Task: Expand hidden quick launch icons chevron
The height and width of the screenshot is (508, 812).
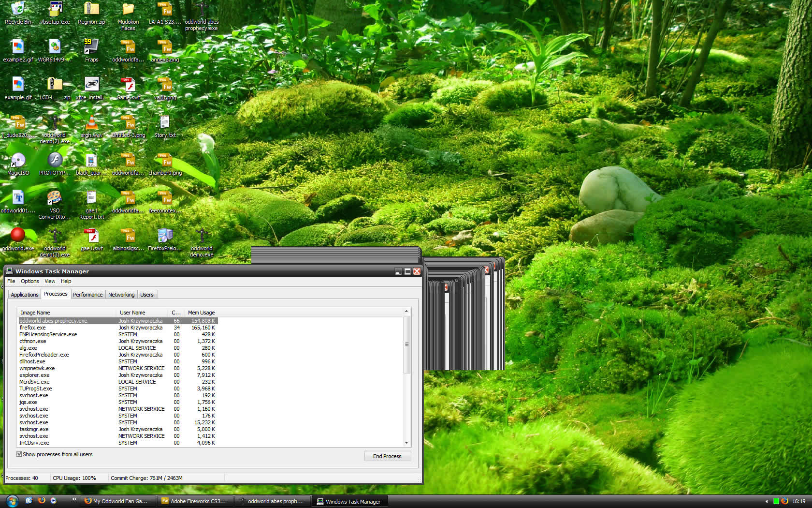Action: [x=74, y=499]
